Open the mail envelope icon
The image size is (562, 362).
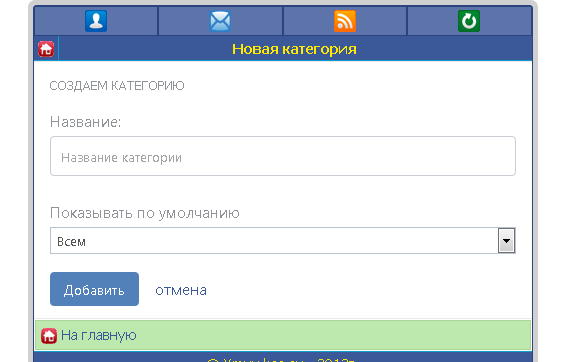click(220, 21)
